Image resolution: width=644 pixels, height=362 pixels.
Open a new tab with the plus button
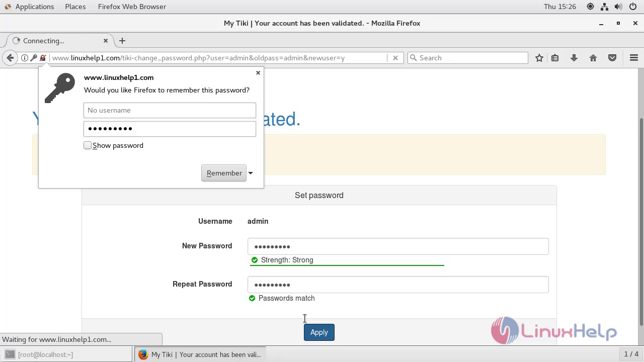(x=122, y=41)
